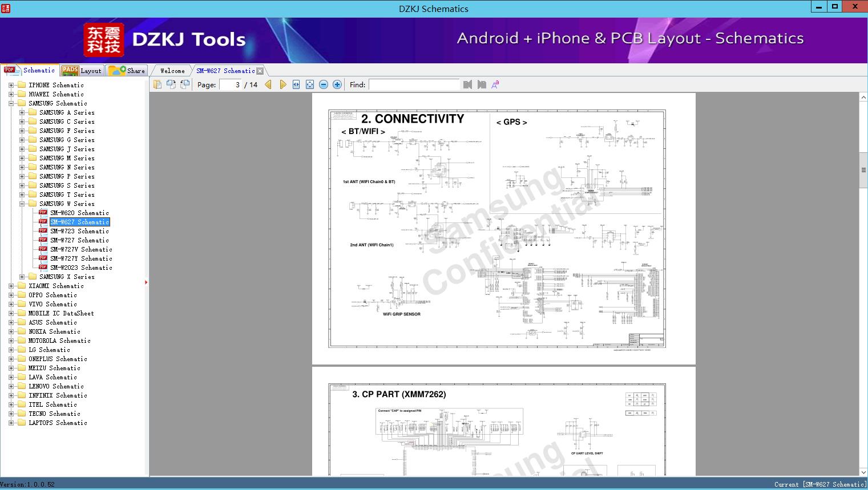Click the PDF icon beside SM-W727V Schematic
868x490 pixels.
point(43,249)
